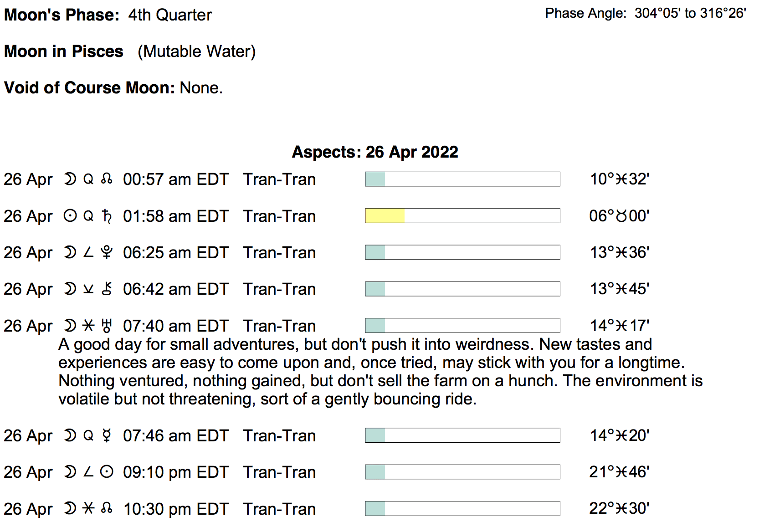Screen dimensions: 759x532
Task: Click the North Node glyph in the 00:57 am row
Action: [x=107, y=179]
